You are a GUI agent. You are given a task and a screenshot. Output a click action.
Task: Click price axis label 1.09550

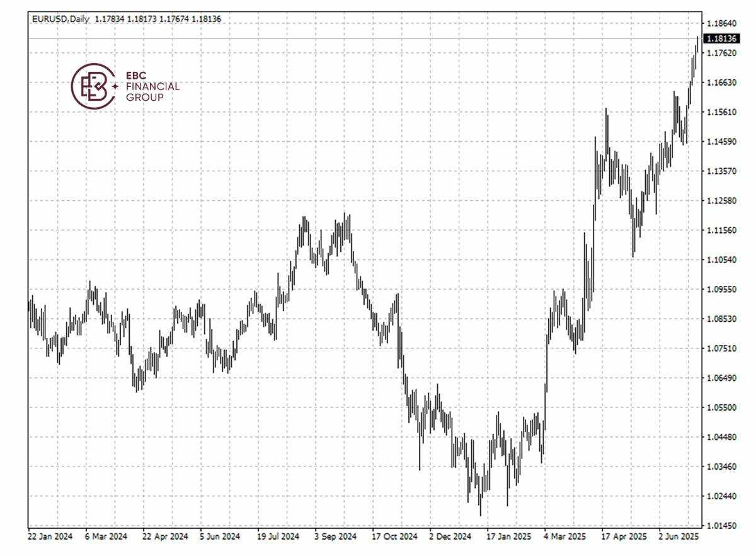(x=722, y=290)
